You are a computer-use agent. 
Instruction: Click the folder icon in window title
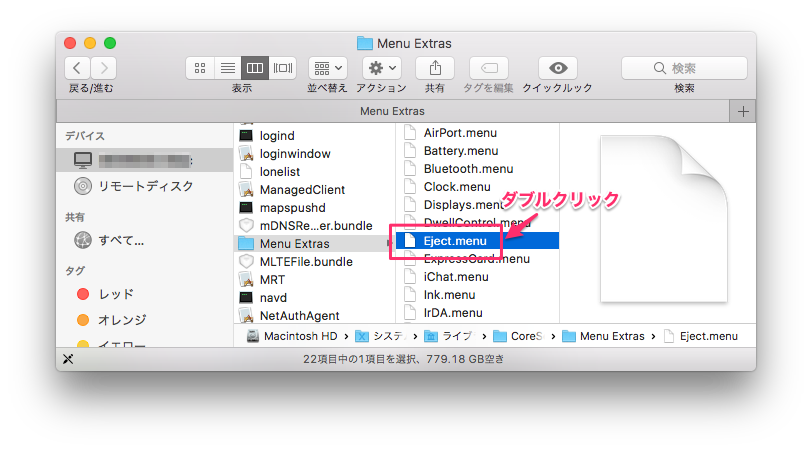coord(365,43)
